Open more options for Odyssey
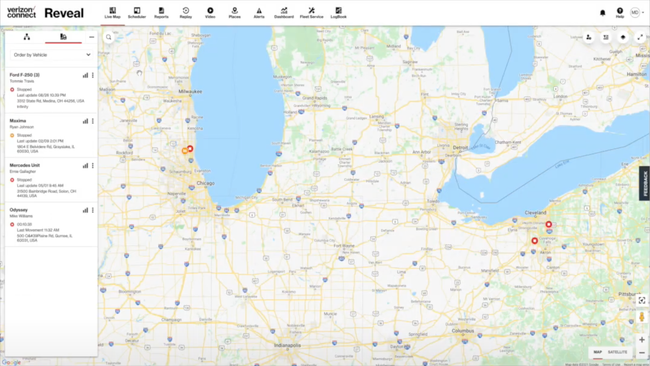The height and width of the screenshot is (366, 650). pos(93,210)
